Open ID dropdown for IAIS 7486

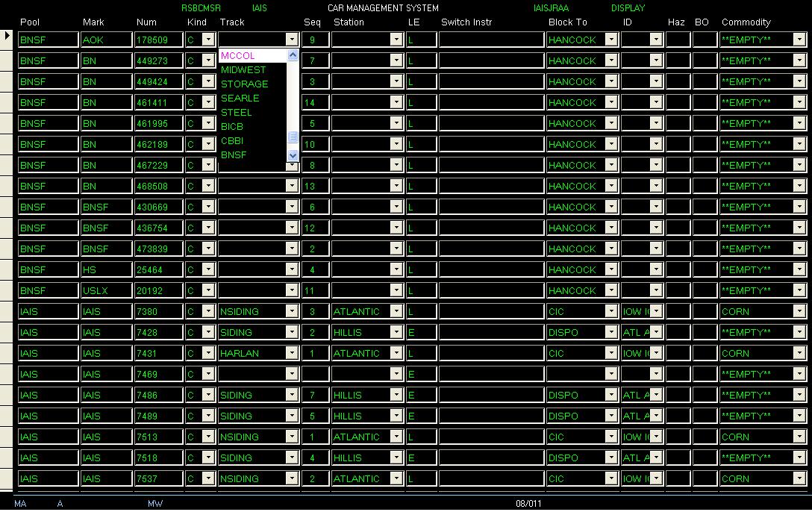[x=656, y=395]
